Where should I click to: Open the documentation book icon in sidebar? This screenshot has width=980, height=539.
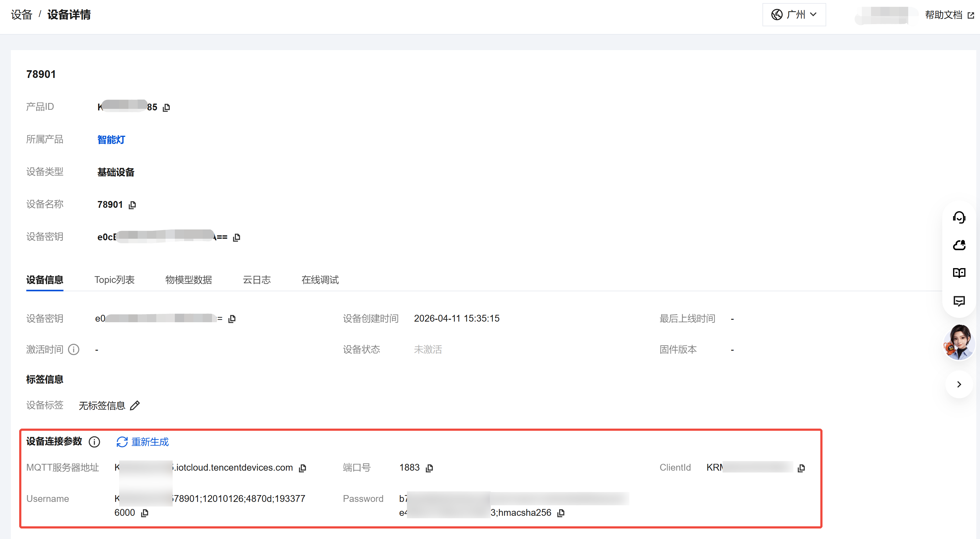[x=959, y=273]
